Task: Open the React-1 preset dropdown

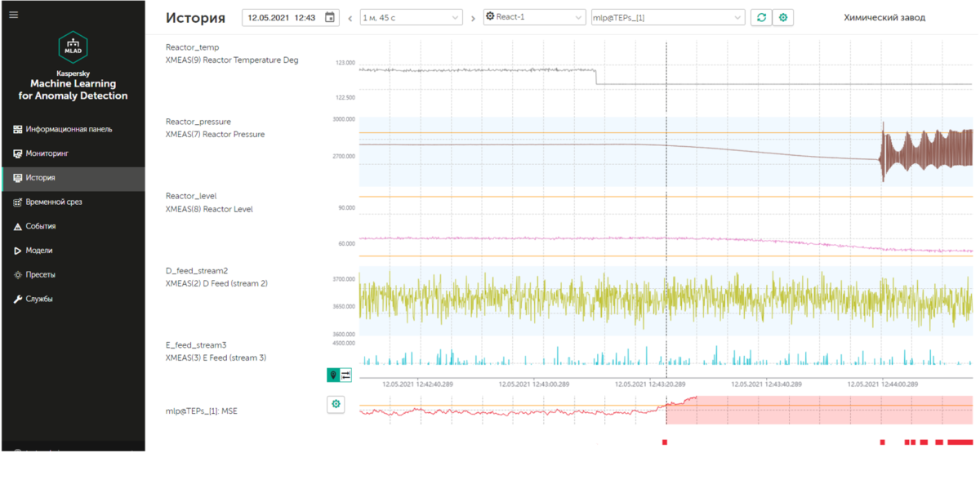Action: coord(534,18)
